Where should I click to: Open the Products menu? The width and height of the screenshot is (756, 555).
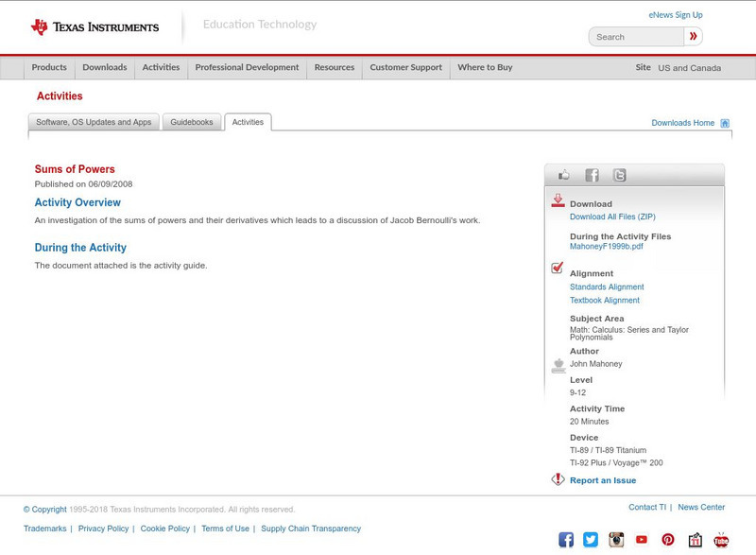(x=49, y=67)
